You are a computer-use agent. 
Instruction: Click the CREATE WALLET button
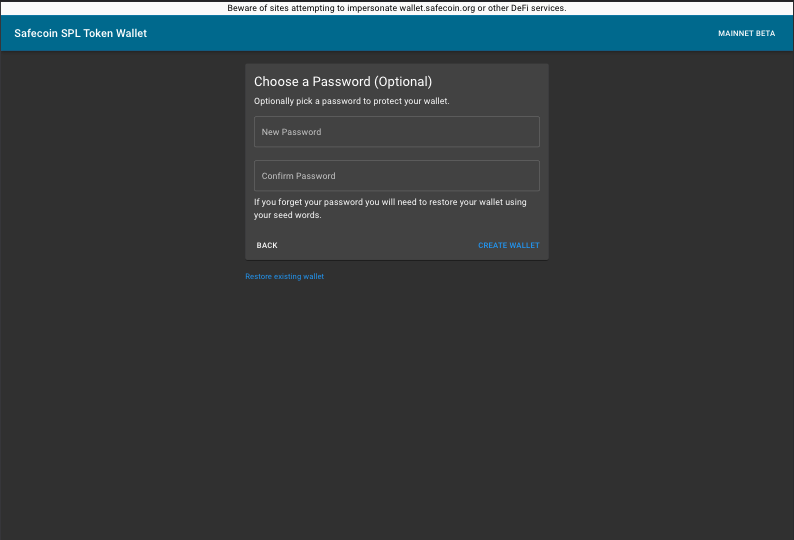508,245
